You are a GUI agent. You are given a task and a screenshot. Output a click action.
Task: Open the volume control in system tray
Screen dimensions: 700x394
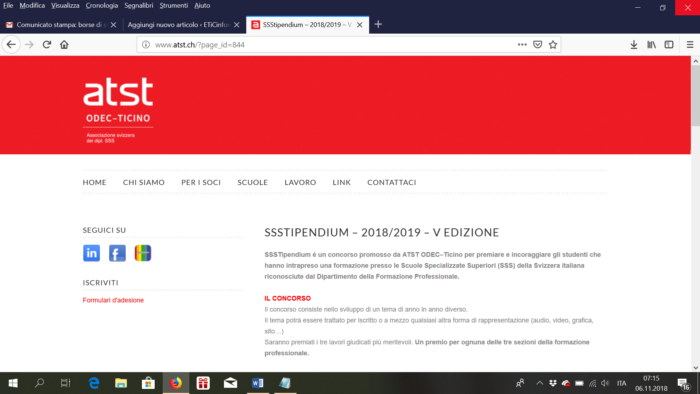click(x=605, y=383)
